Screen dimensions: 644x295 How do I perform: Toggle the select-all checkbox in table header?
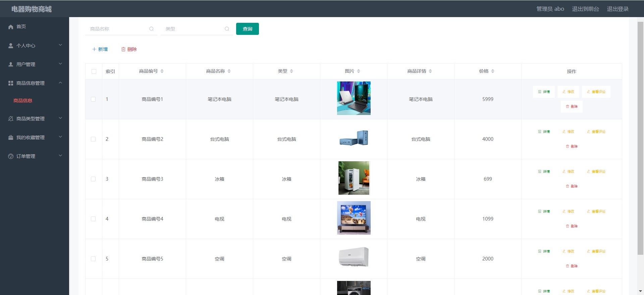point(94,71)
